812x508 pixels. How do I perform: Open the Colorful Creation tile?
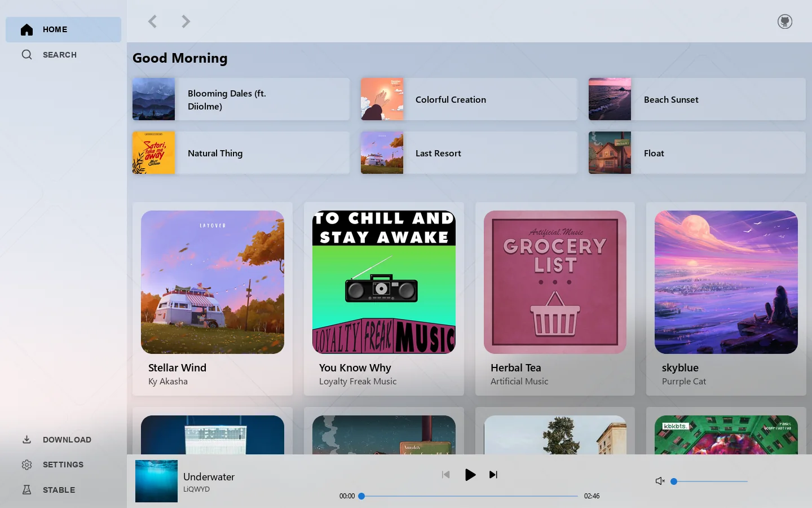[x=469, y=99]
